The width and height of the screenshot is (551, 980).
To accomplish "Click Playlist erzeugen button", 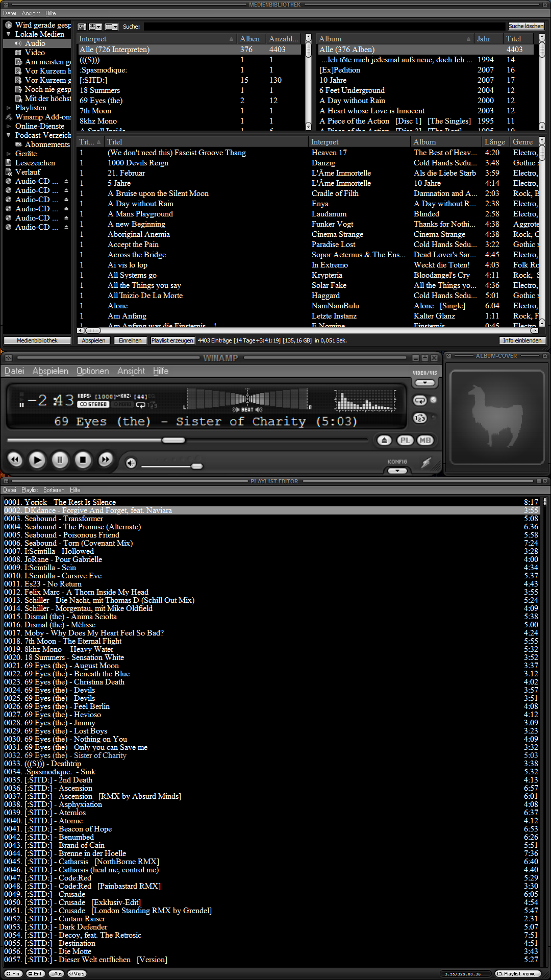I will 172,340.
